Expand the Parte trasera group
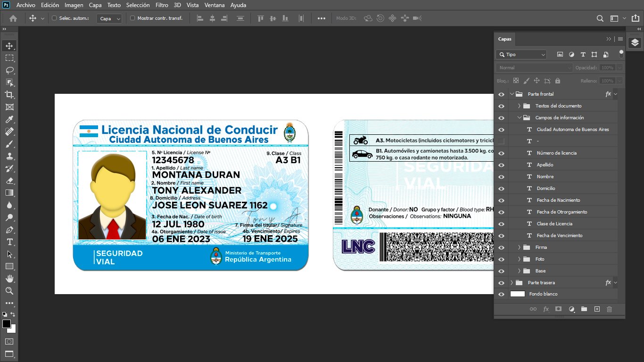 pyautogui.click(x=512, y=283)
